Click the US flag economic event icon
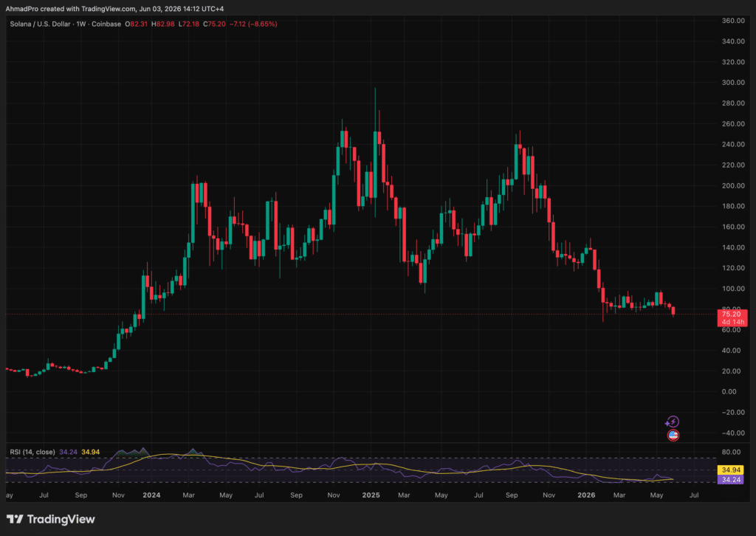This screenshot has width=756, height=536. 673,436
